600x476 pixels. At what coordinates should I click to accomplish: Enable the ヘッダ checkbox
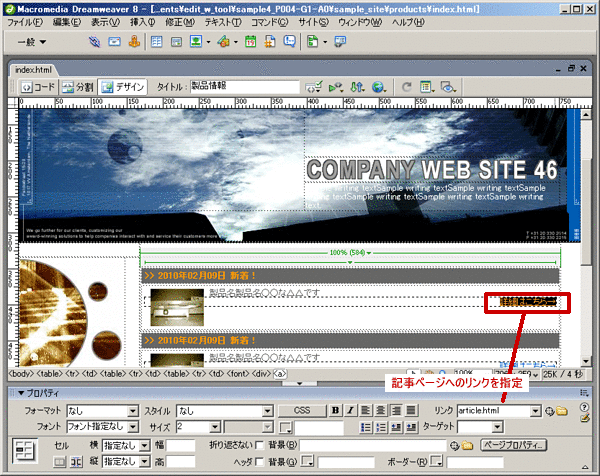click(x=259, y=462)
